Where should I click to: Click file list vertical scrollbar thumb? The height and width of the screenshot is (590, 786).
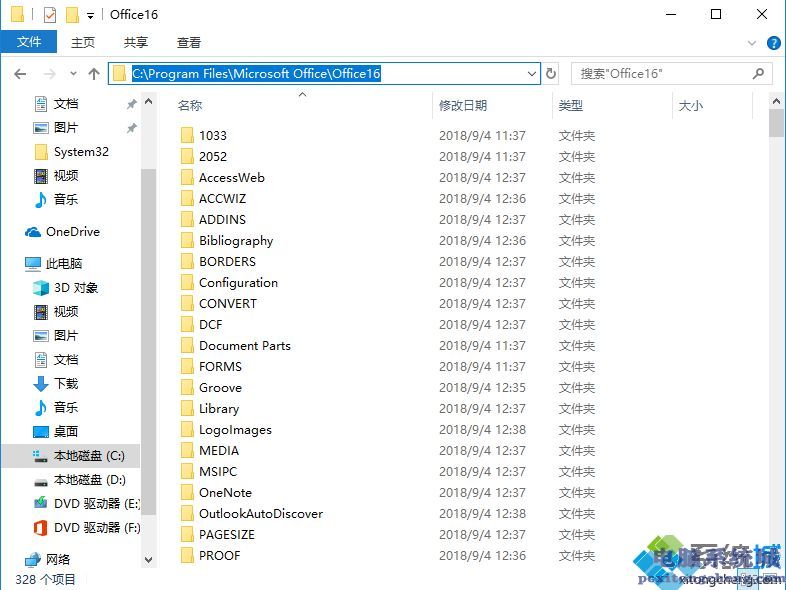pos(776,123)
